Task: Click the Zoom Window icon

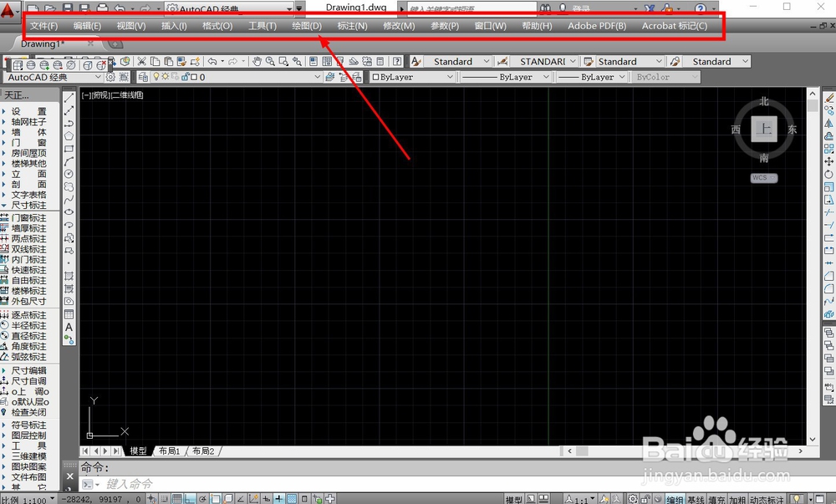Action: tap(283, 62)
